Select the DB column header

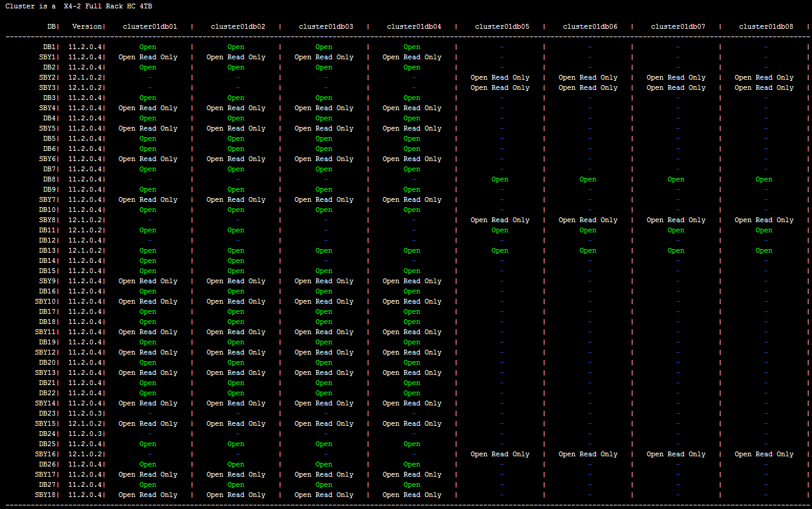click(51, 26)
